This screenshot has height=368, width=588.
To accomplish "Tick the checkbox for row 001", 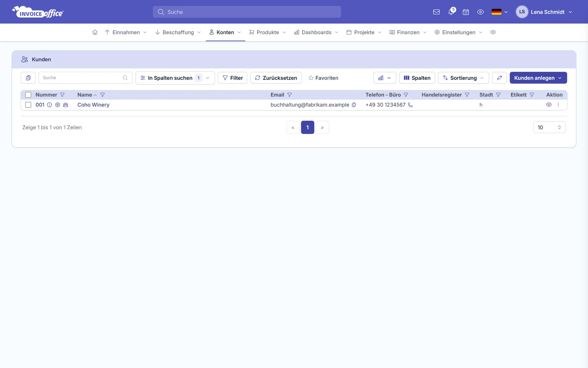I will tap(28, 105).
